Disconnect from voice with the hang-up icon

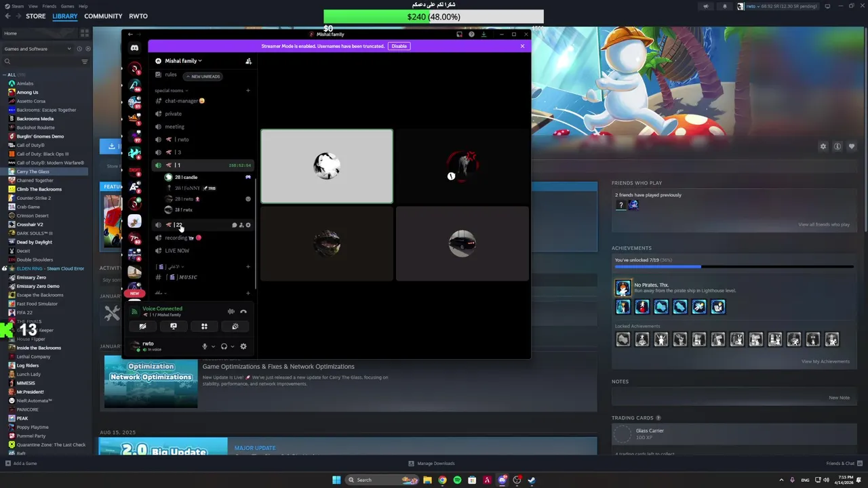[x=243, y=312]
